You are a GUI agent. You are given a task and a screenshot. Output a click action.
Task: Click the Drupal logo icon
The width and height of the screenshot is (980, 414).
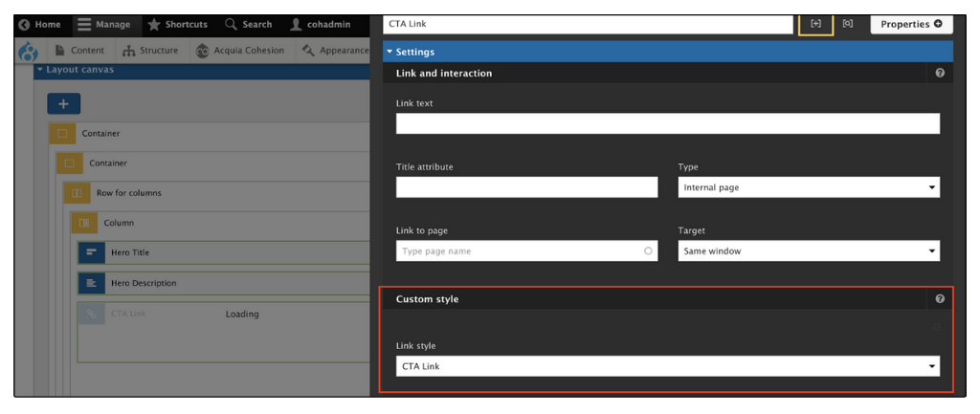29,51
